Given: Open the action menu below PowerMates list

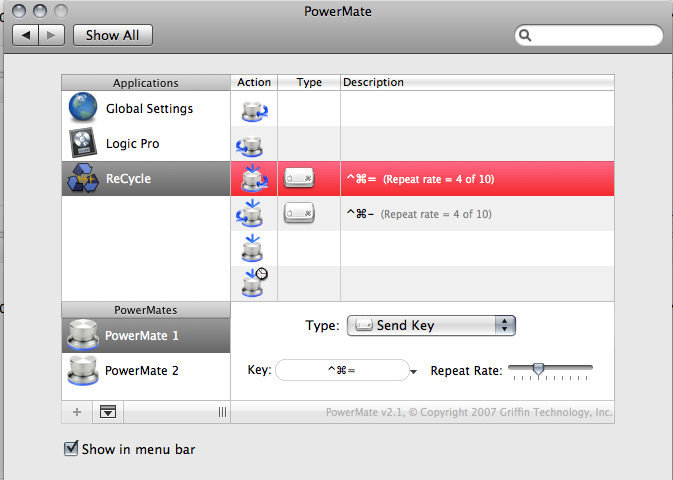Looking at the screenshot, I should 108,412.
